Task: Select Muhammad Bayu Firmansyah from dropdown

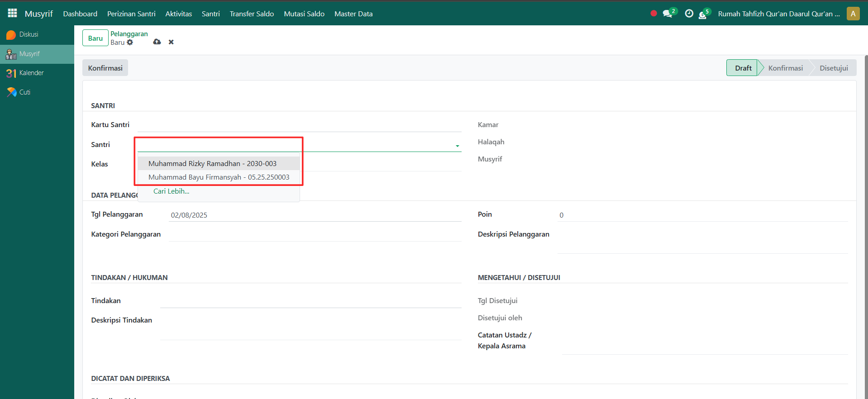Action: pos(219,177)
